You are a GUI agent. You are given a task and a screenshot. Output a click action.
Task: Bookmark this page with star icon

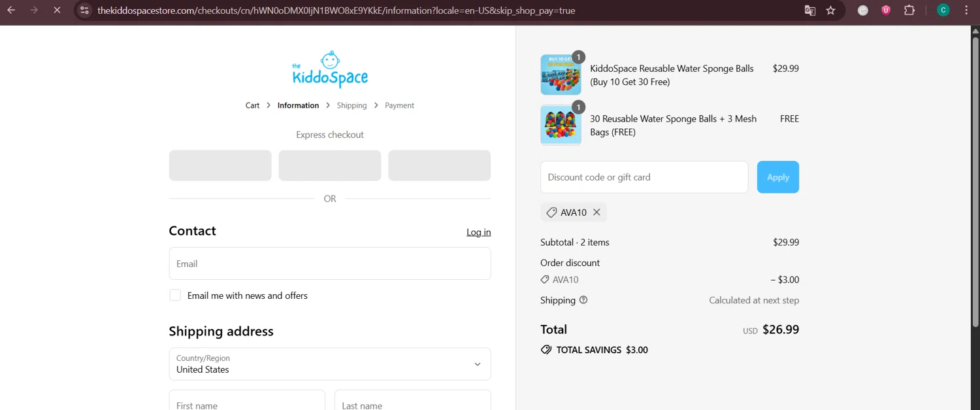[x=831, y=10]
